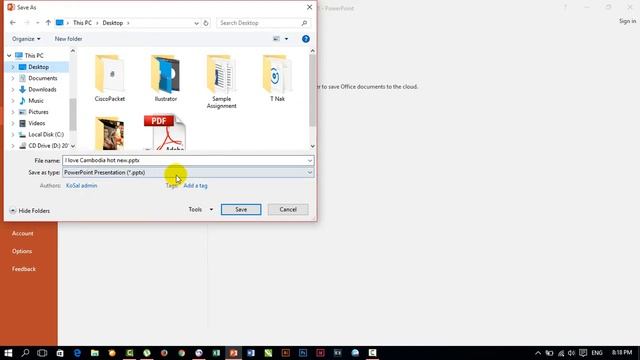The height and width of the screenshot is (360, 640).
Task: Open the address bar history dropdown
Action: (x=196, y=23)
